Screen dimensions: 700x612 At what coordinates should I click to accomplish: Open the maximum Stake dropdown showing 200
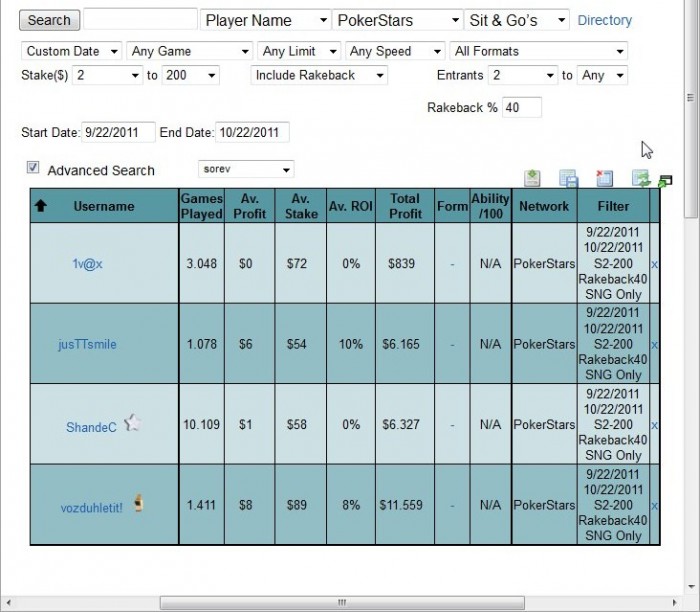[191, 75]
